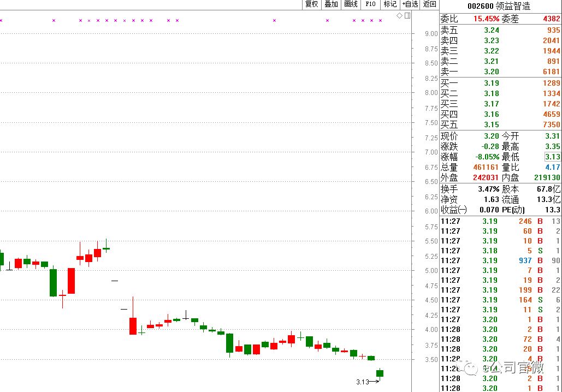
Task: Click the 收益(一) 0.070 value
Action: pyautogui.click(x=489, y=210)
